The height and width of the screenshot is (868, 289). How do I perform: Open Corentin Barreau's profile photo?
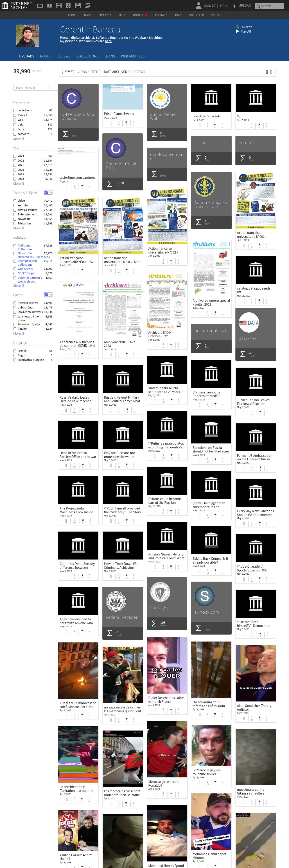pyautogui.click(x=27, y=36)
